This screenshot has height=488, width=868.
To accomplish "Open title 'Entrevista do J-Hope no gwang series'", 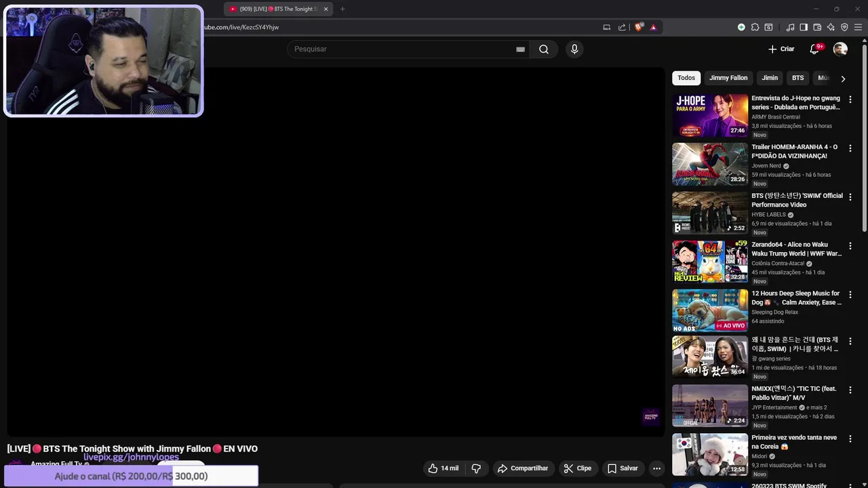I will pyautogui.click(x=795, y=102).
